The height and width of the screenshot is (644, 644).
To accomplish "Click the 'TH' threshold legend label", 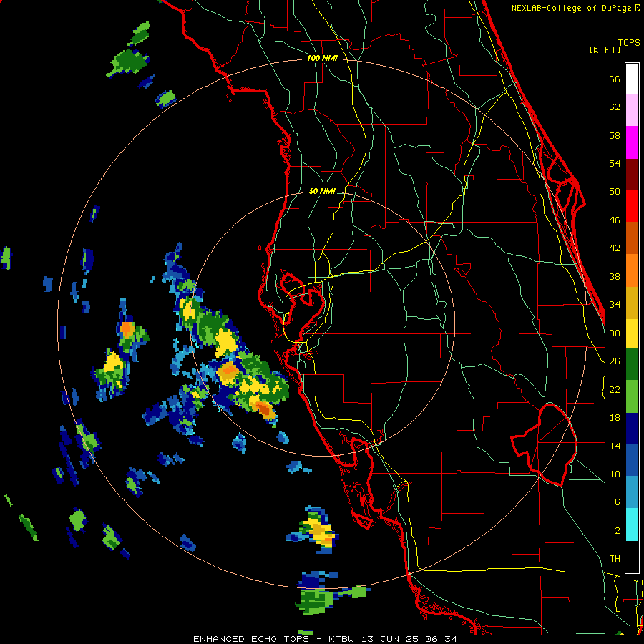I will click(615, 559).
